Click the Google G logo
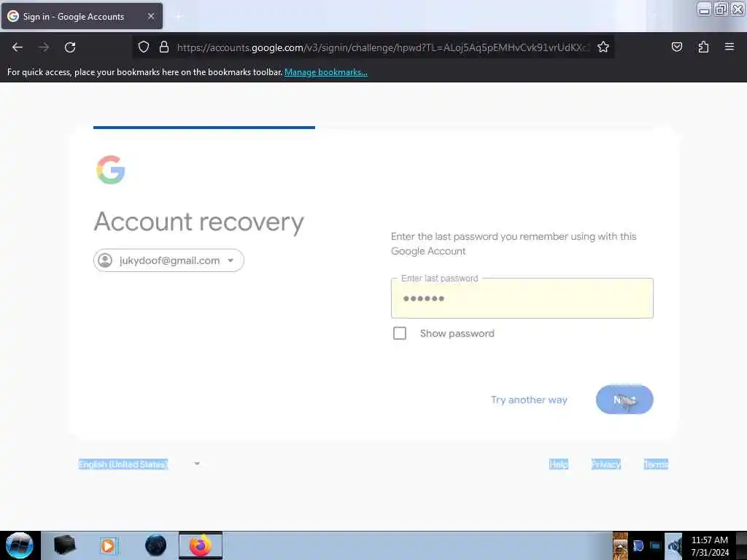Image resolution: width=747 pixels, height=560 pixels. pyautogui.click(x=111, y=170)
